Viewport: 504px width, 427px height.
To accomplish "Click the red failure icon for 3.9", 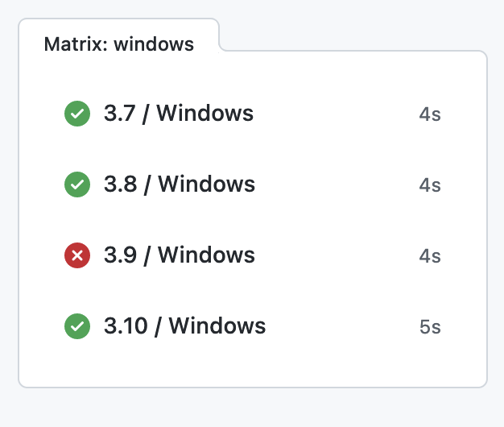I will click(77, 256).
